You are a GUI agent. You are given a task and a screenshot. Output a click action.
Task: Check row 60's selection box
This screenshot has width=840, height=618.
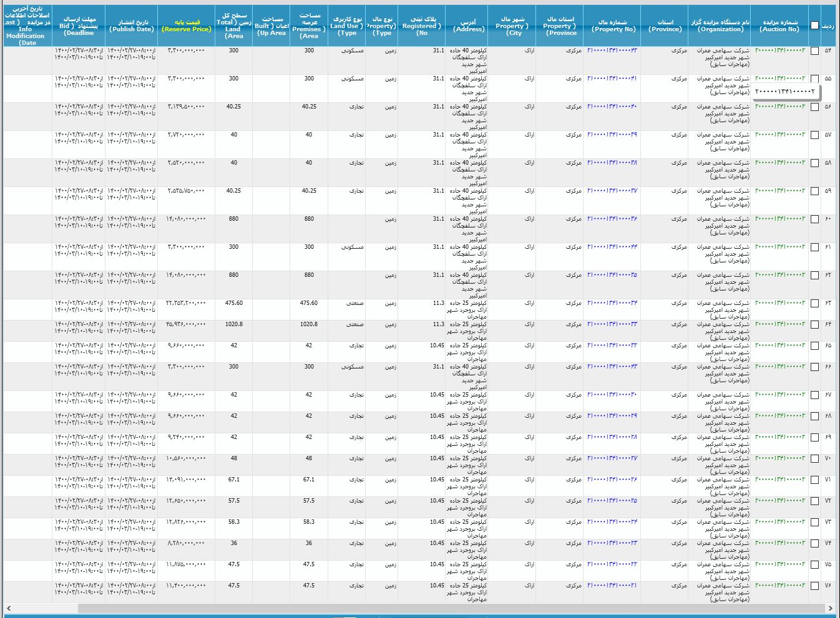[814, 220]
